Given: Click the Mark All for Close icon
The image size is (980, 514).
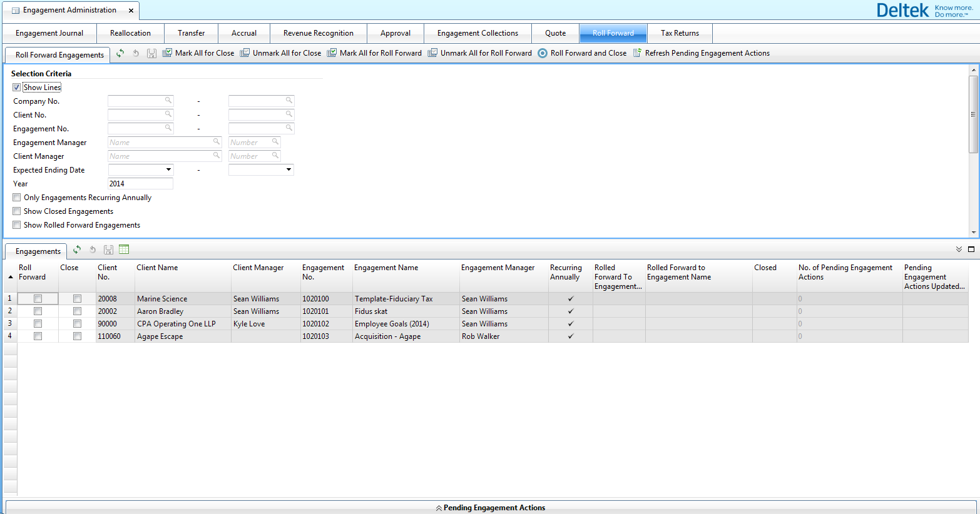Looking at the screenshot, I should pyautogui.click(x=167, y=53).
